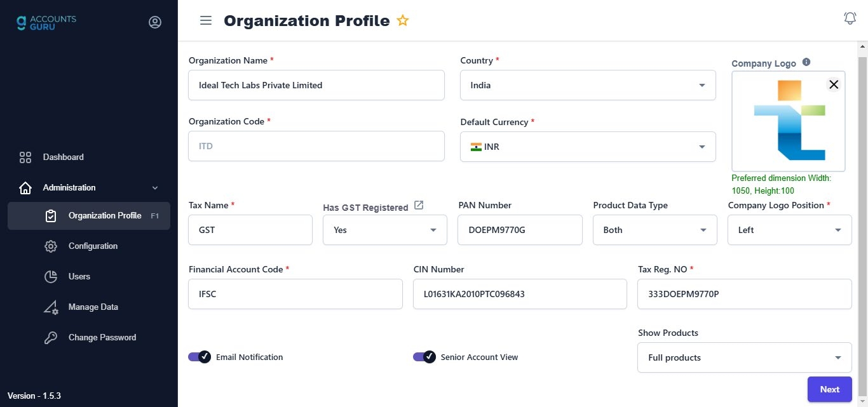
Task: Click the hamburger menu icon
Action: click(205, 20)
